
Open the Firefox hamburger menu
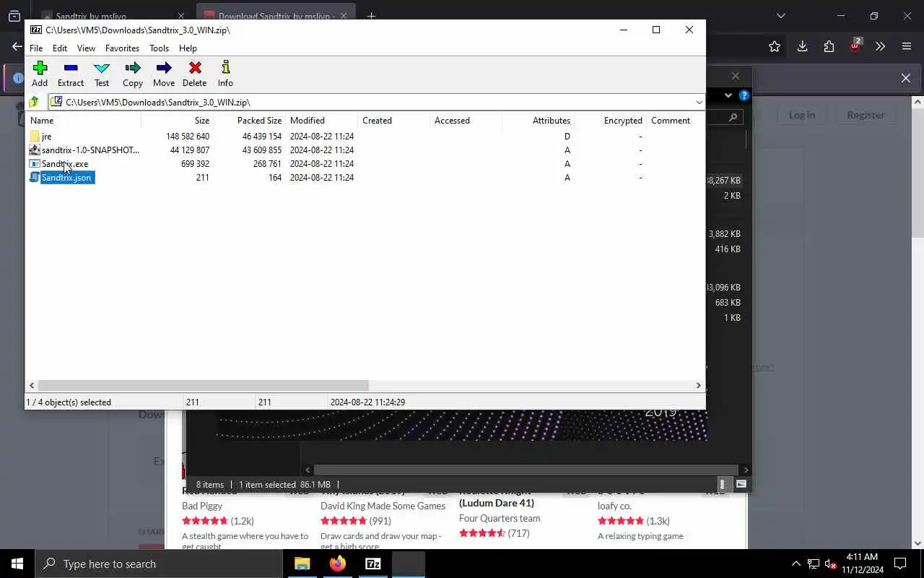pyautogui.click(x=907, y=46)
